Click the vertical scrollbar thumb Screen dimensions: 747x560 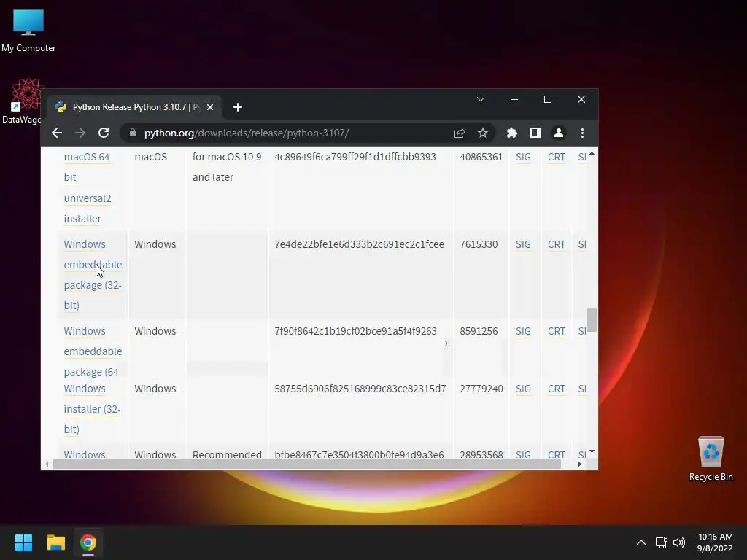click(x=592, y=319)
